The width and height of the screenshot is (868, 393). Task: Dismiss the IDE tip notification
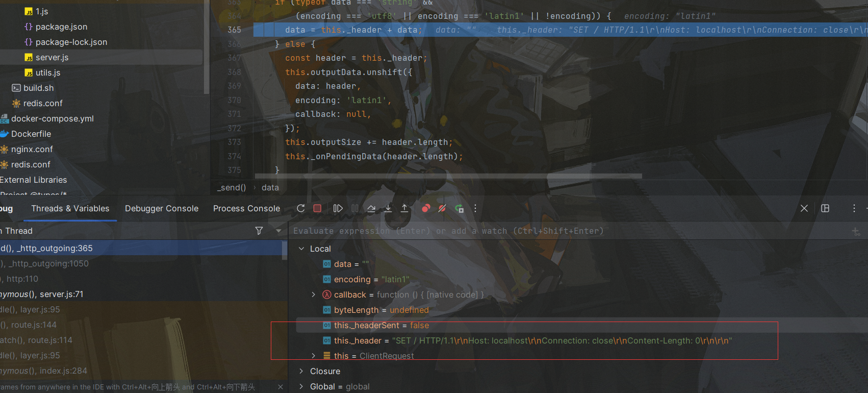tap(280, 387)
